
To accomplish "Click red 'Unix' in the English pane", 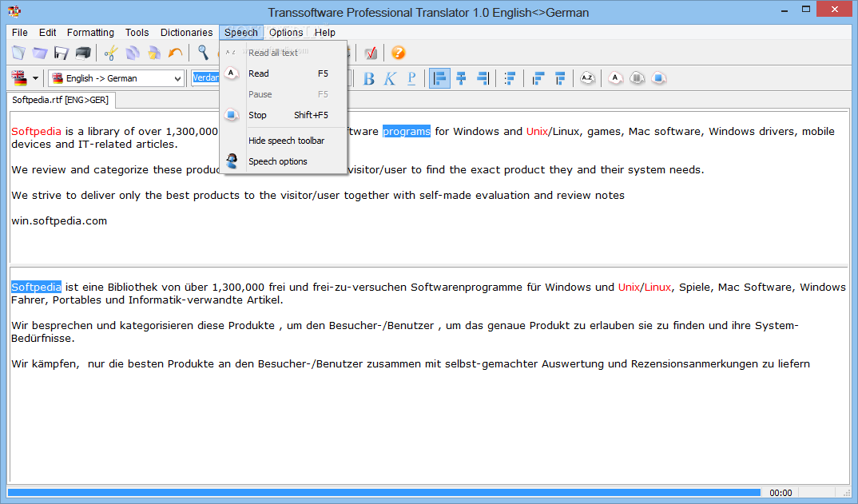I will (538, 131).
